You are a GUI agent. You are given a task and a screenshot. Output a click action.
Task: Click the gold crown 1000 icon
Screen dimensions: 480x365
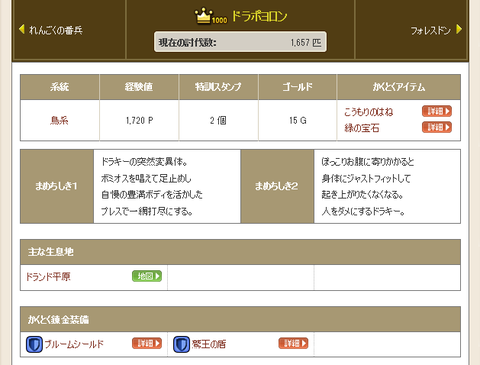pyautogui.click(x=211, y=16)
